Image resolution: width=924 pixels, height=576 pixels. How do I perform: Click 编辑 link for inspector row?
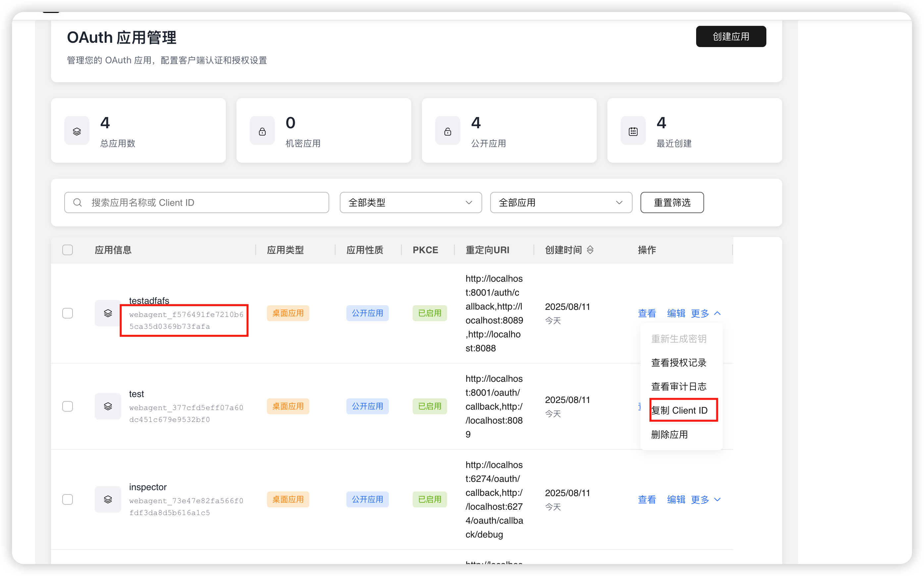676,499
